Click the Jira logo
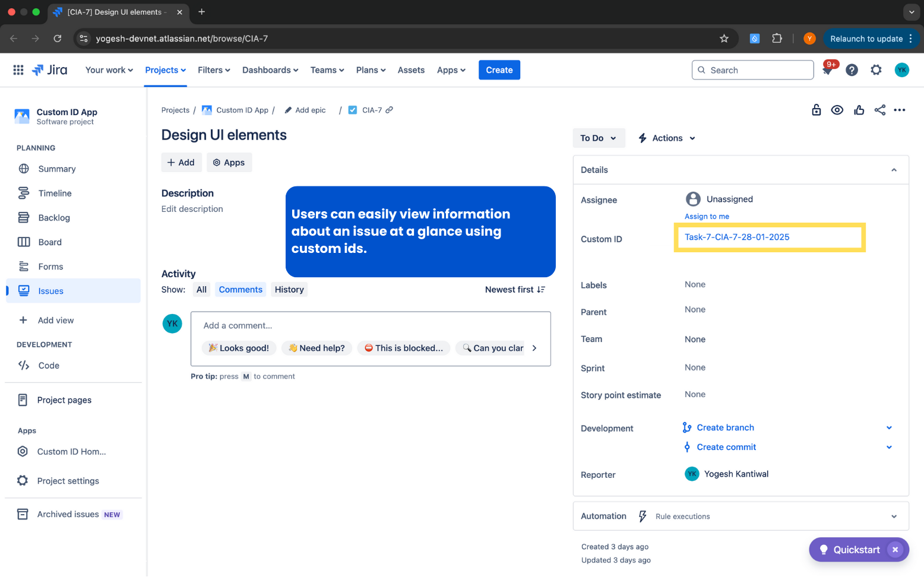 click(x=50, y=70)
